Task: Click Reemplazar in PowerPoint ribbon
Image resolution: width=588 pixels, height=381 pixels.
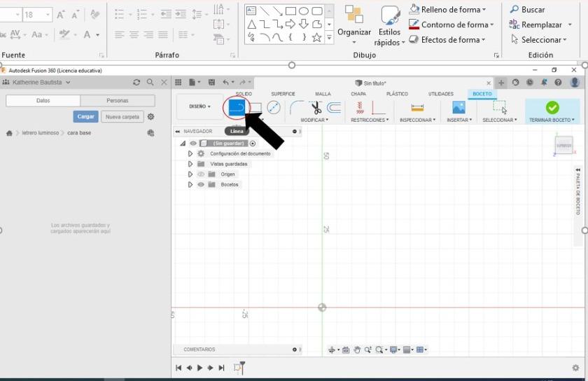Action: pos(540,25)
